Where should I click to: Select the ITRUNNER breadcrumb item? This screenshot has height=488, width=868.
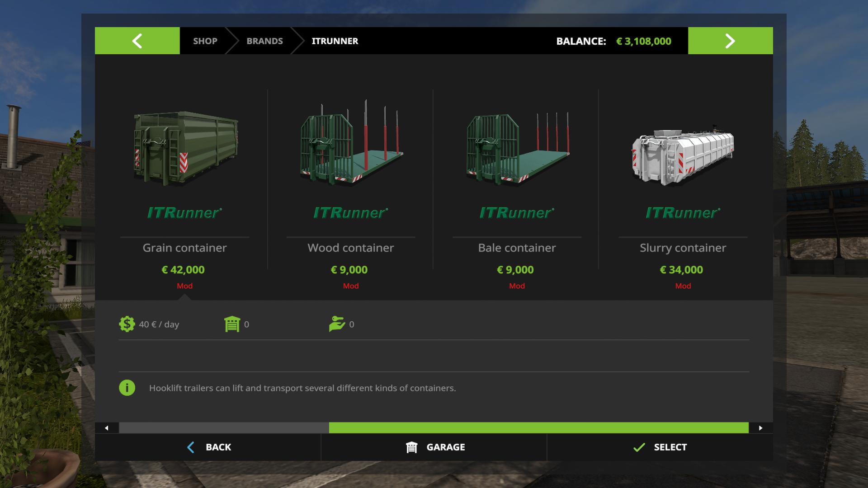[335, 41]
